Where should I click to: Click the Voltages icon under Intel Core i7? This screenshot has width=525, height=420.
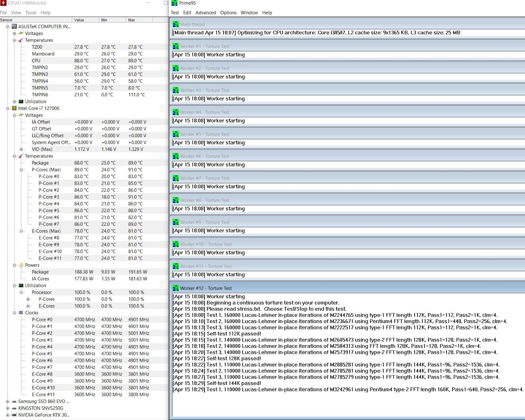pyautogui.click(x=21, y=115)
